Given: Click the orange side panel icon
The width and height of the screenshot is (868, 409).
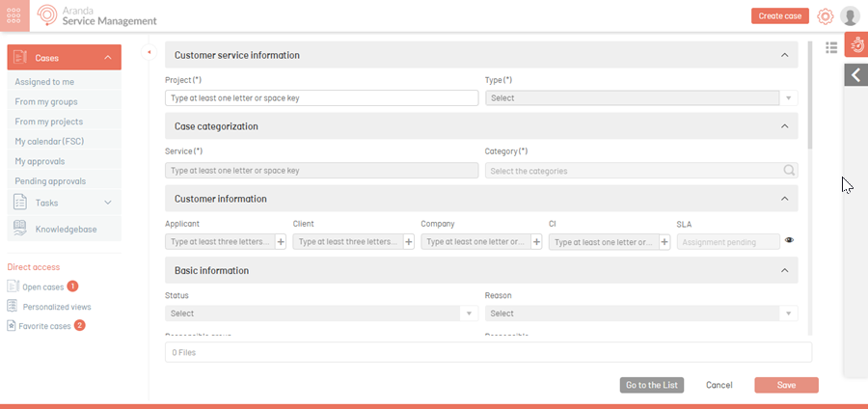Looking at the screenshot, I should tap(855, 44).
